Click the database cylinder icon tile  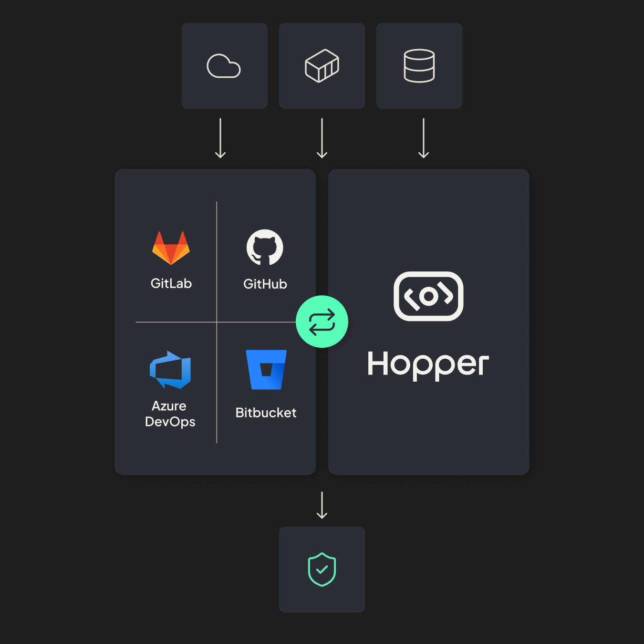(419, 66)
